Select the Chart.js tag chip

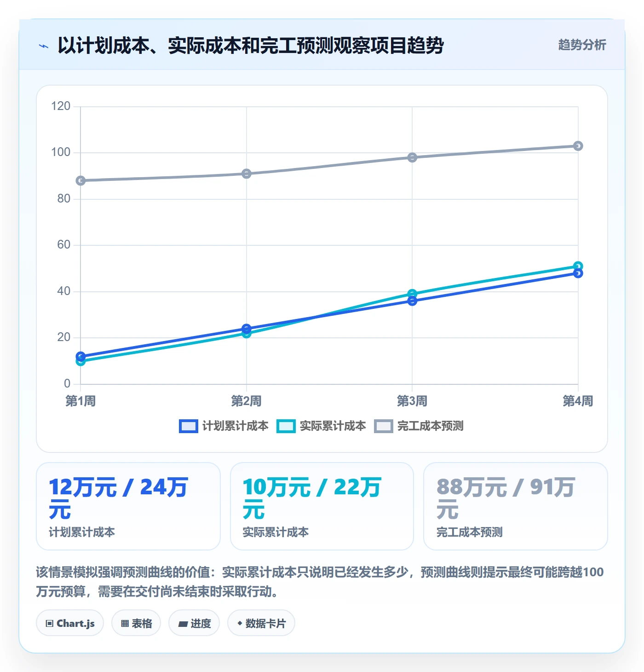coord(70,623)
